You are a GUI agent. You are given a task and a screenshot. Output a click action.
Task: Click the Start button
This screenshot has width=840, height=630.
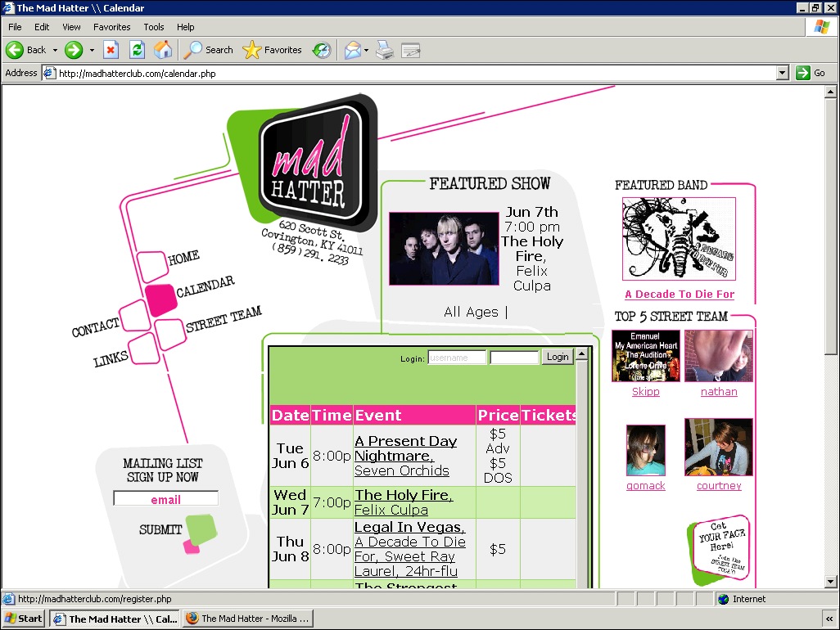coord(23,619)
